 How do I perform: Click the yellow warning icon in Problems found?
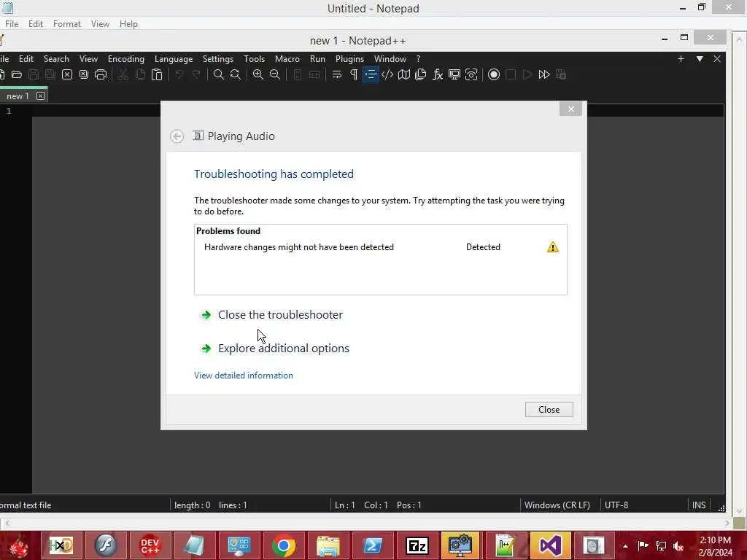pos(553,247)
